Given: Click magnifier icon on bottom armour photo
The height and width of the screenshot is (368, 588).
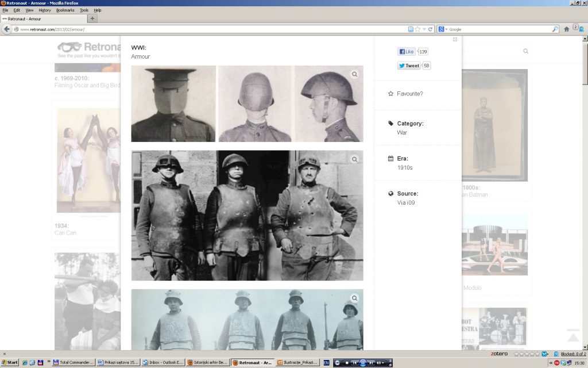Looking at the screenshot, I should pyautogui.click(x=355, y=298).
